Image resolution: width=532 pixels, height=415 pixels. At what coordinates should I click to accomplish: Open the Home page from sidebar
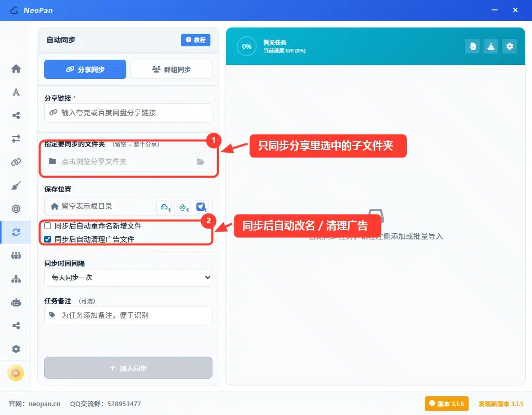coord(16,69)
